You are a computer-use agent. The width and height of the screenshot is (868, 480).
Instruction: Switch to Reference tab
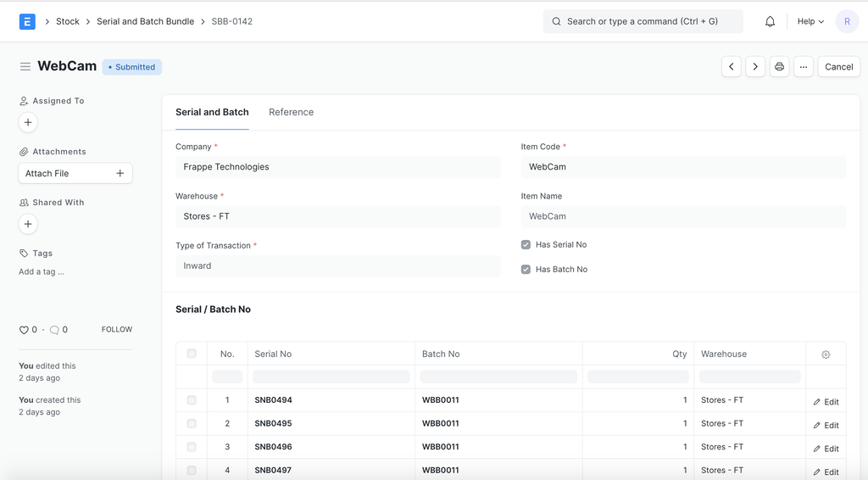click(x=292, y=112)
